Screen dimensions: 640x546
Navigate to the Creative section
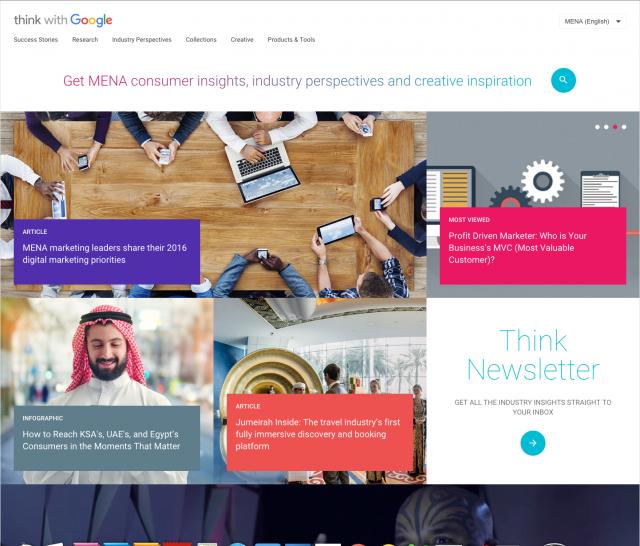(x=242, y=40)
